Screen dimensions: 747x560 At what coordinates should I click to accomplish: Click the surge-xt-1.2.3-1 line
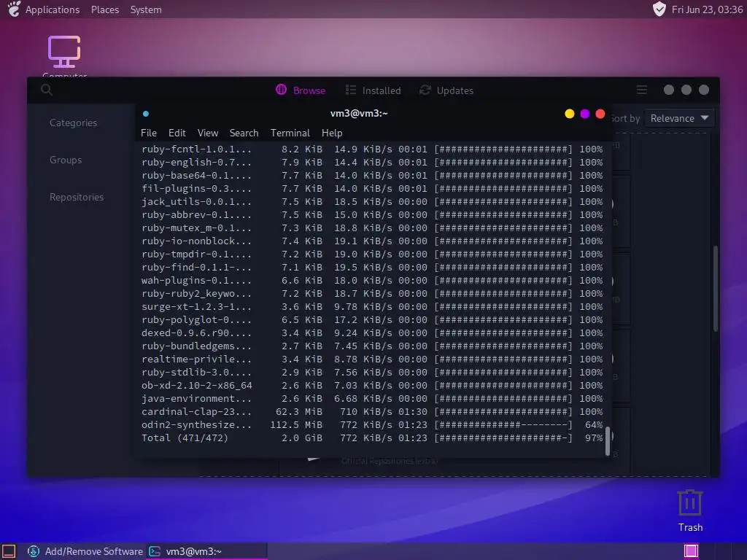(372, 307)
